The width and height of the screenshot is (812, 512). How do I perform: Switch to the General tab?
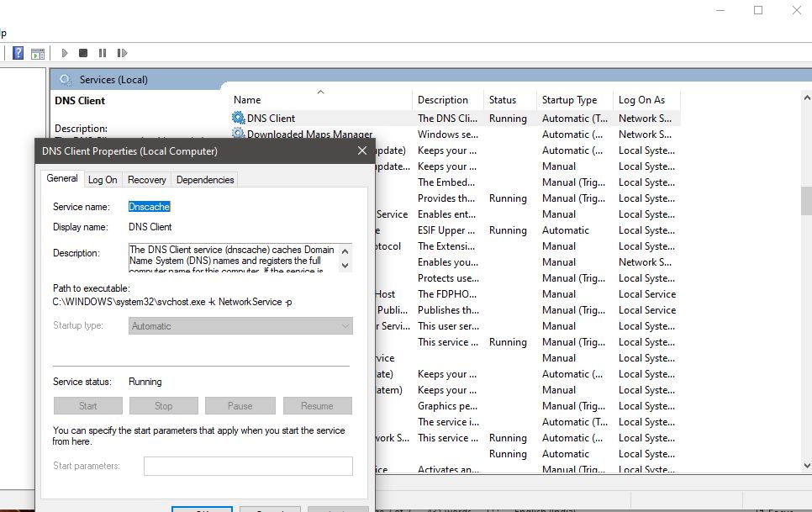point(61,178)
